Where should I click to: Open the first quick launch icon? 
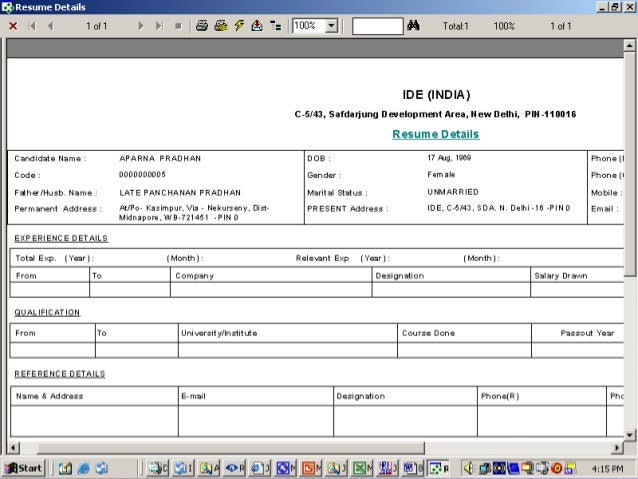[65, 469]
